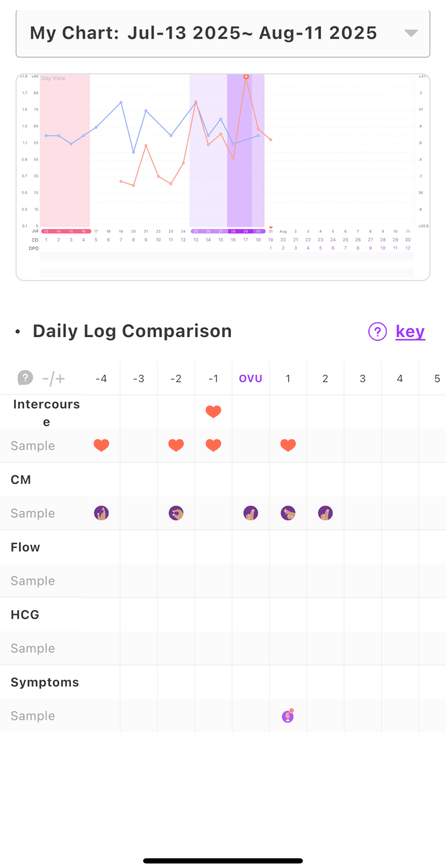Click the sample intercourse heart on day 1
Viewport: 446px width, 868px height.
[x=288, y=445]
